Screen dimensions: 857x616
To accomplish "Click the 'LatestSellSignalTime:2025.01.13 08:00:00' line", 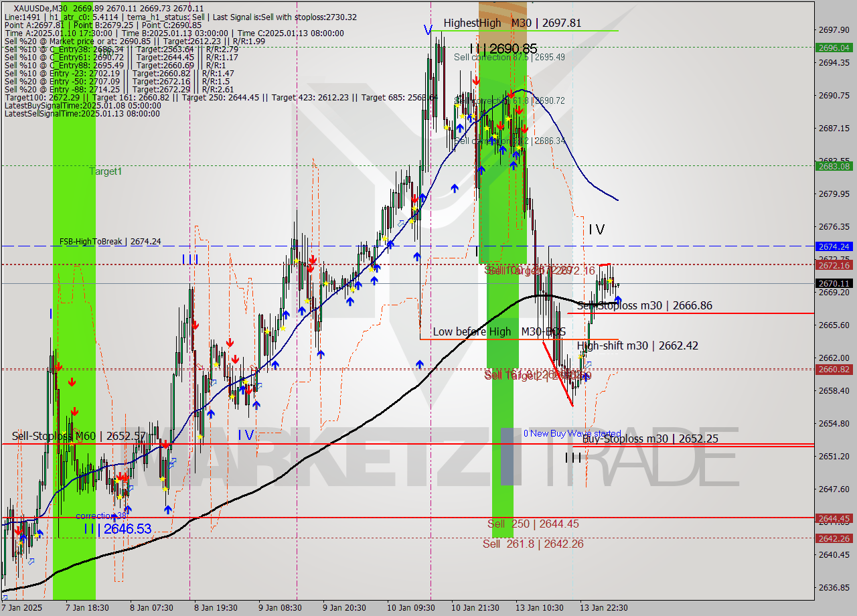I will pos(82,113).
